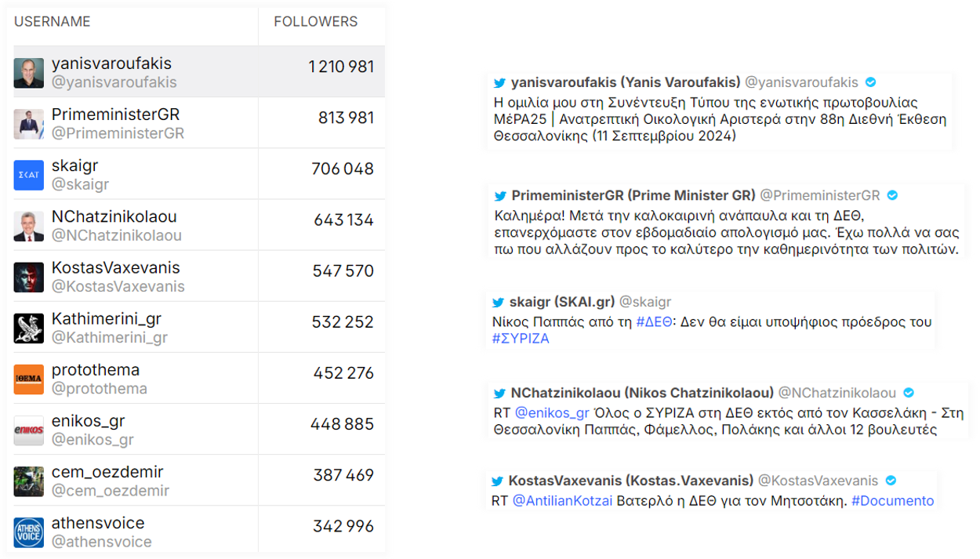
Task: Click the enikos_gr logo avatar
Action: tap(29, 430)
